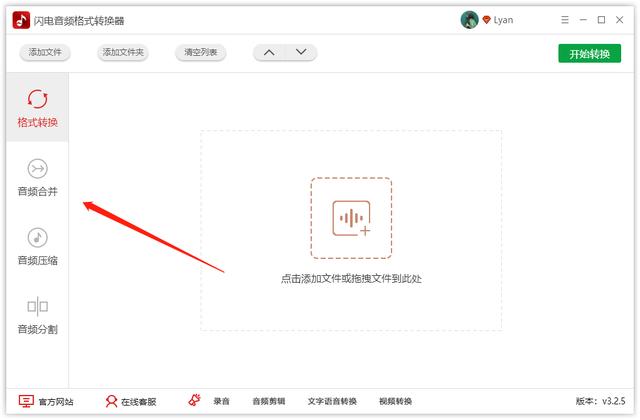The width and height of the screenshot is (640, 420).
Task: Open the 音频分割 sidebar tab
Action: [x=38, y=315]
